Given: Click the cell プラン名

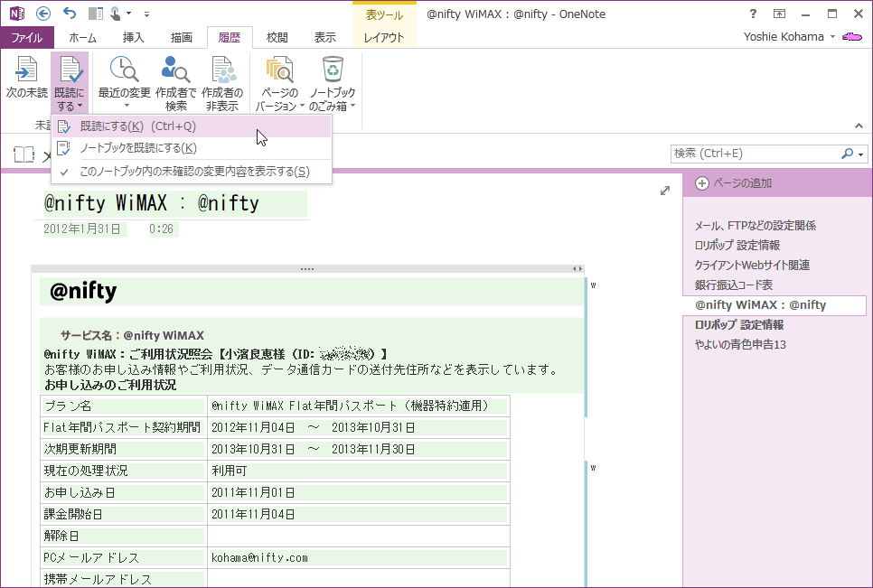Looking at the screenshot, I should click(x=124, y=406).
